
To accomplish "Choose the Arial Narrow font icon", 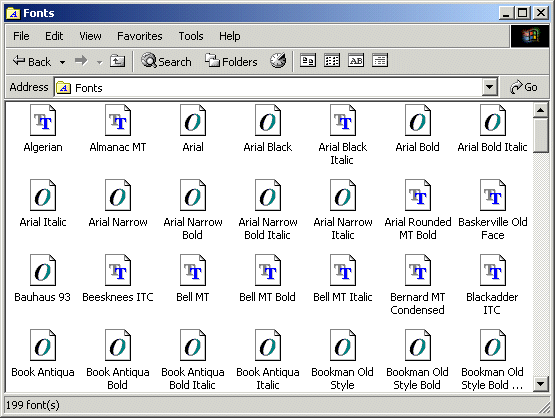I will [118, 195].
